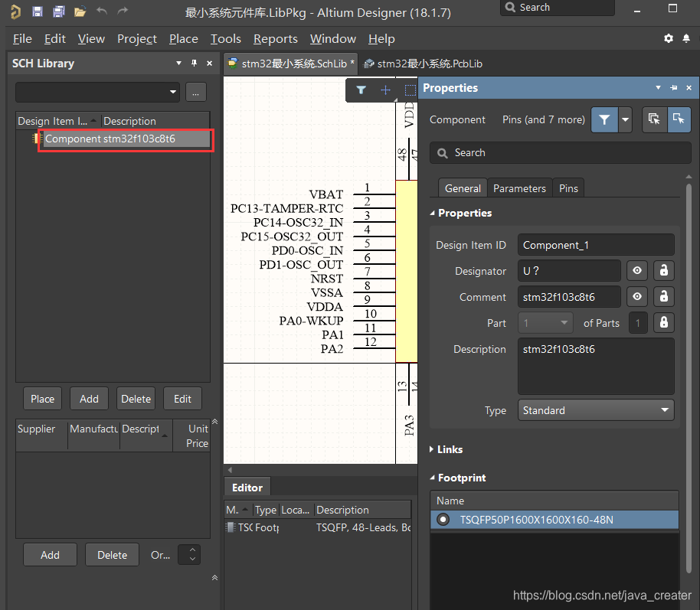Click the component Delete button
Screen dimensions: 700x610
(136, 399)
